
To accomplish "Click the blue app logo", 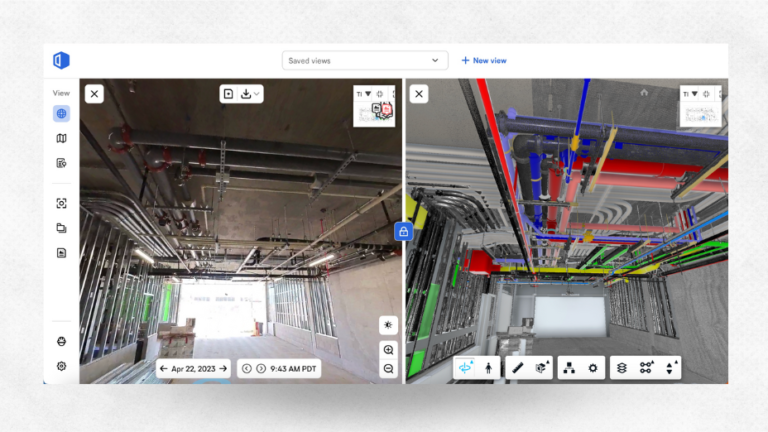I will 61,60.
